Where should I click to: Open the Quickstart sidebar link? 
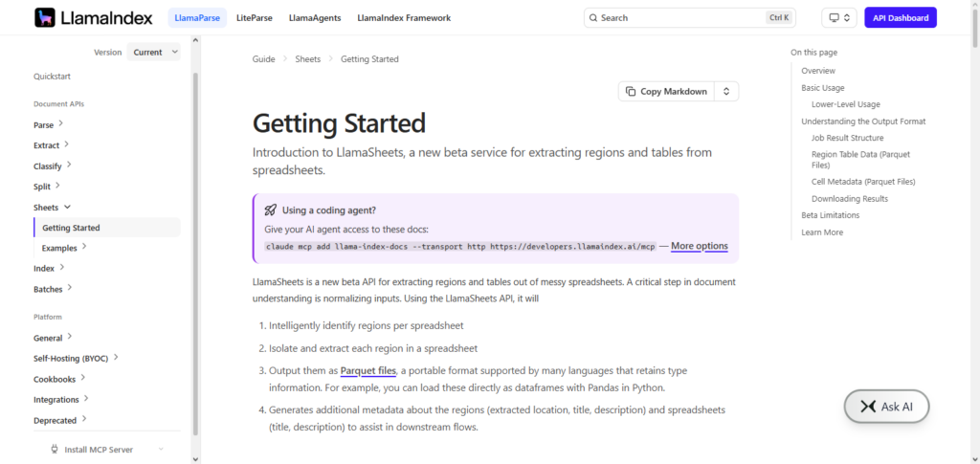pyautogui.click(x=52, y=77)
